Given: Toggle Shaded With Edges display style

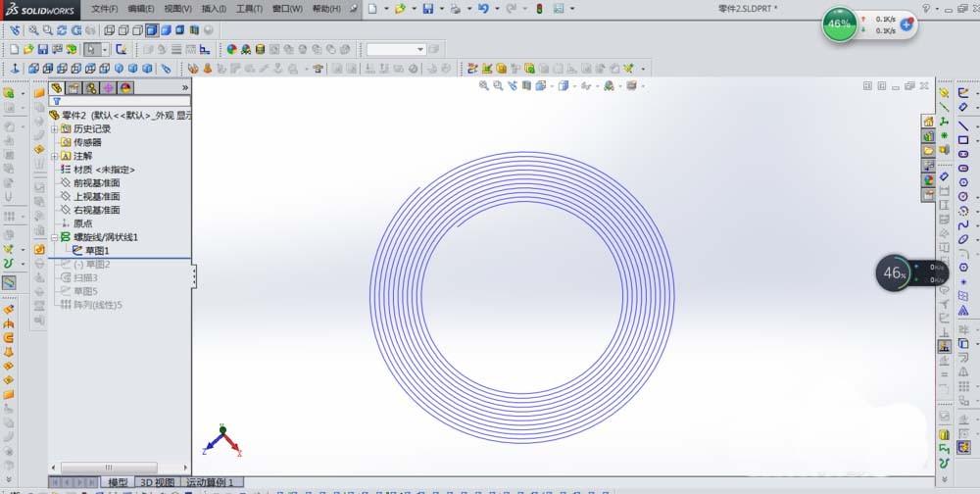Looking at the screenshot, I should (x=151, y=30).
